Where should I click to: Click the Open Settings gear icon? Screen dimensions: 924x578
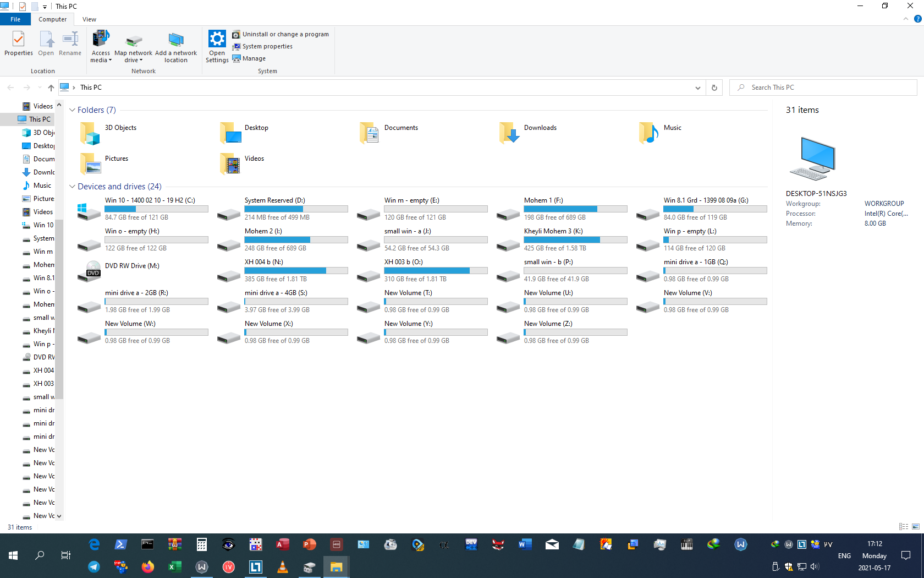pos(217,40)
